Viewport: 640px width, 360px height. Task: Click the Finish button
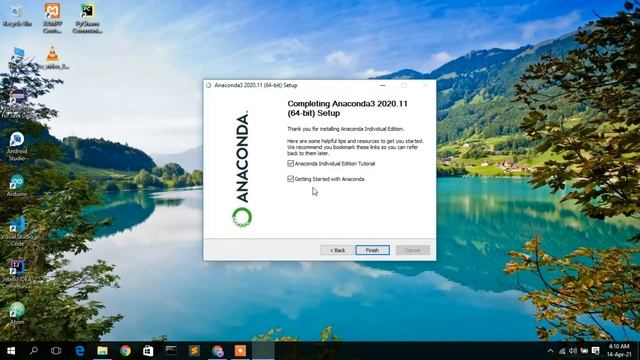tap(372, 250)
